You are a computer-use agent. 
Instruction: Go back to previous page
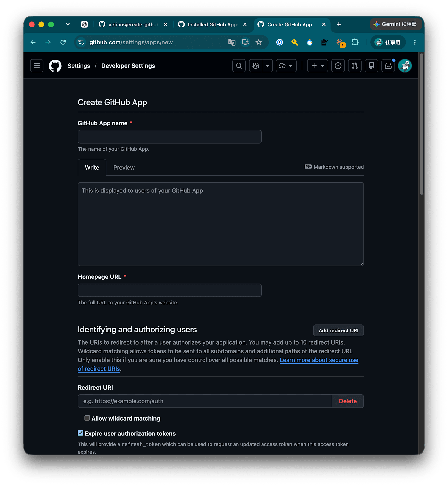33,42
